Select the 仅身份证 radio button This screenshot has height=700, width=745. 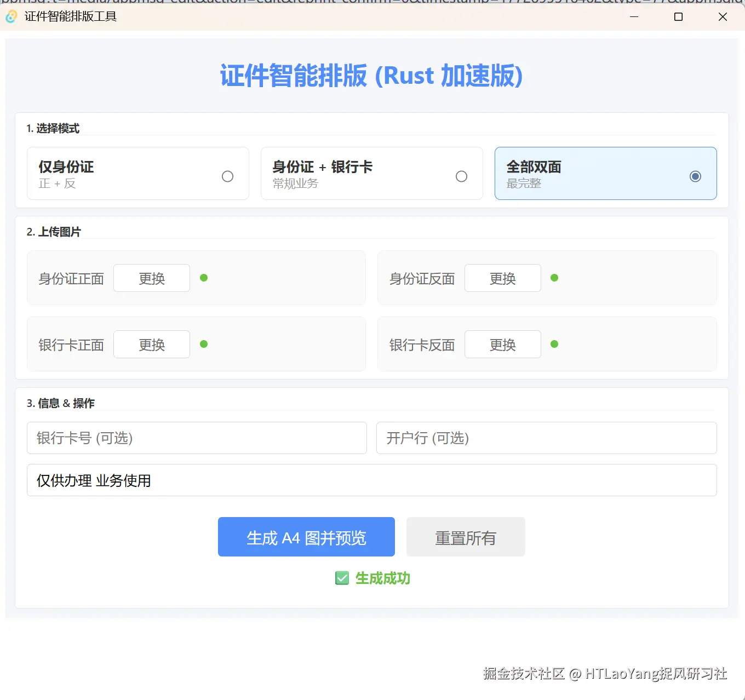[227, 176]
